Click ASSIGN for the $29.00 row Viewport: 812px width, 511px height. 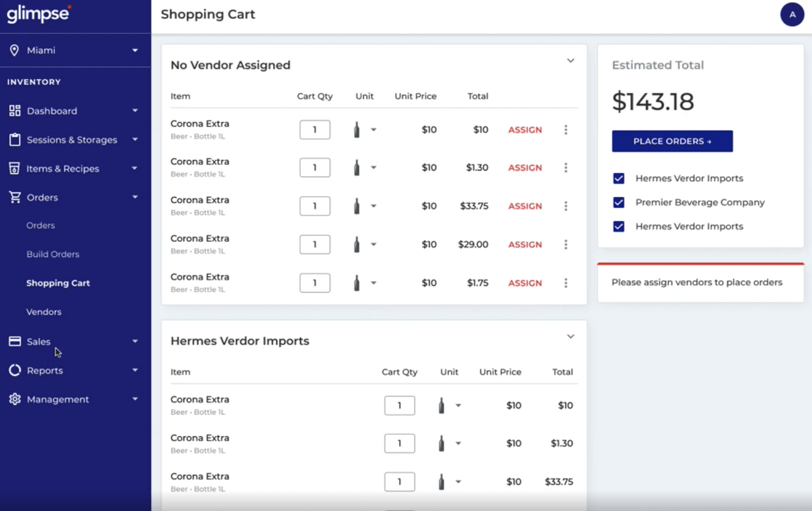click(525, 245)
